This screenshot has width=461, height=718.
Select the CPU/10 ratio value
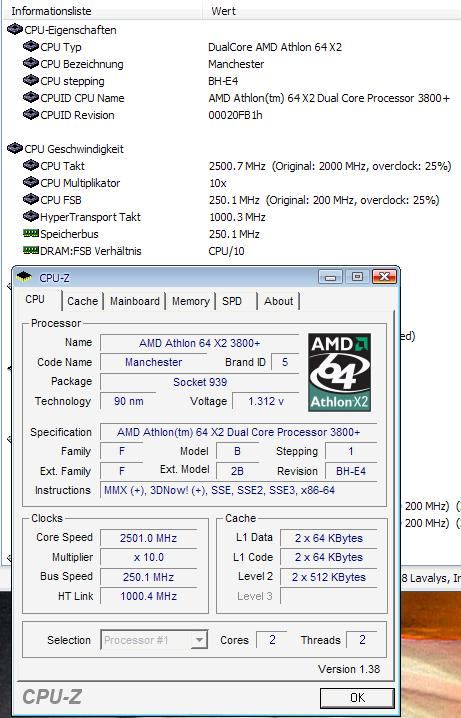pyautogui.click(x=226, y=251)
